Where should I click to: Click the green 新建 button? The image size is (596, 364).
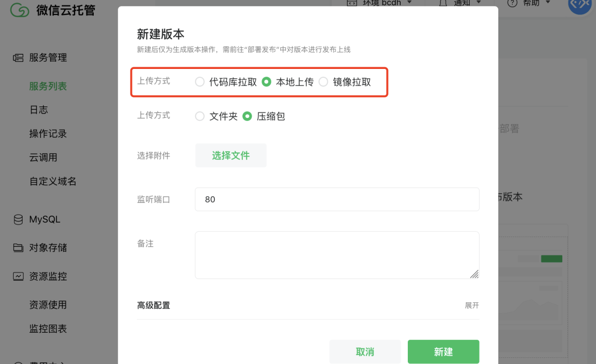tap(443, 351)
